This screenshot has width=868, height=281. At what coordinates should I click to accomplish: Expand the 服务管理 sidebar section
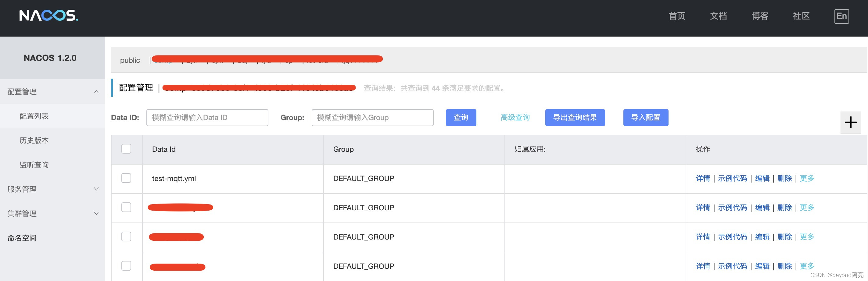click(52, 189)
